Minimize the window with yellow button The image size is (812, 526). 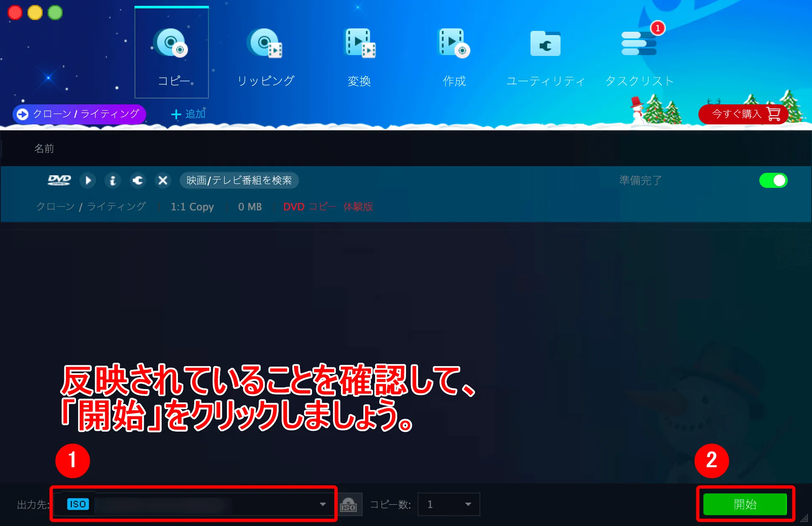pyautogui.click(x=35, y=13)
